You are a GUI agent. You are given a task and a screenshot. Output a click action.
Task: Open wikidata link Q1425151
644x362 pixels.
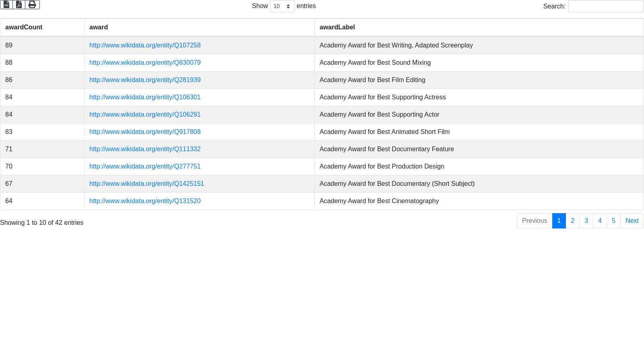pyautogui.click(x=147, y=184)
